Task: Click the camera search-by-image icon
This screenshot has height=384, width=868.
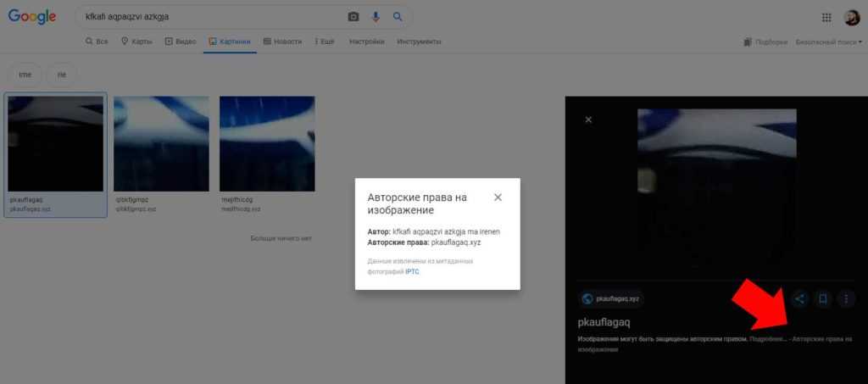Action: pos(353,17)
